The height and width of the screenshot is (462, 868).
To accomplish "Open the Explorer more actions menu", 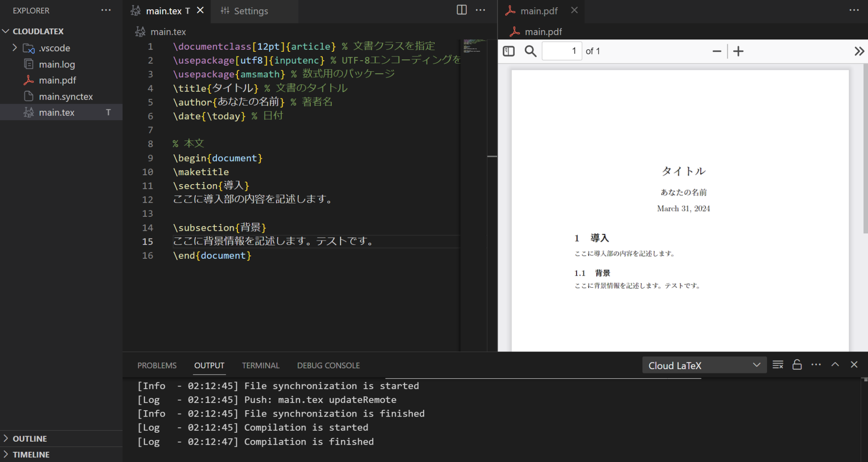I will pos(106,10).
